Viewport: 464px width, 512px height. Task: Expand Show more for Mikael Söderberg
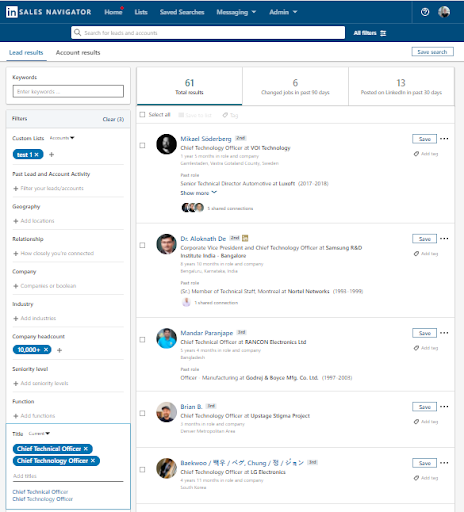pos(199,193)
